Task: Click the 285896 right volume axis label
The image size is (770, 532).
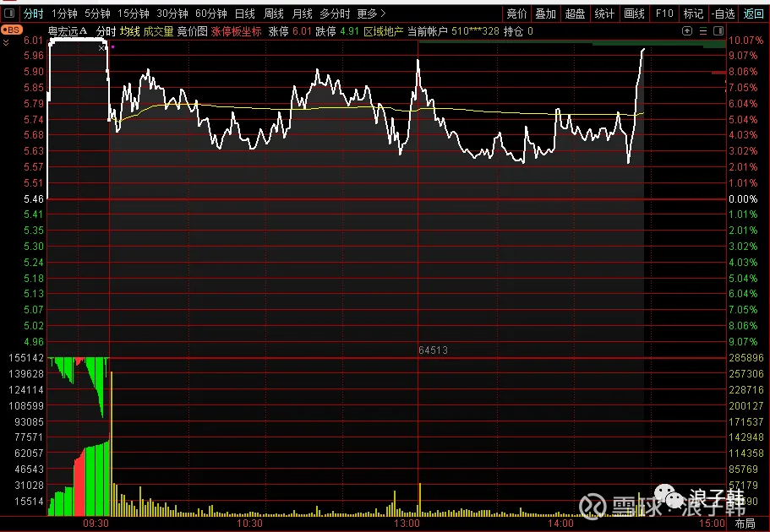Action: tap(746, 358)
